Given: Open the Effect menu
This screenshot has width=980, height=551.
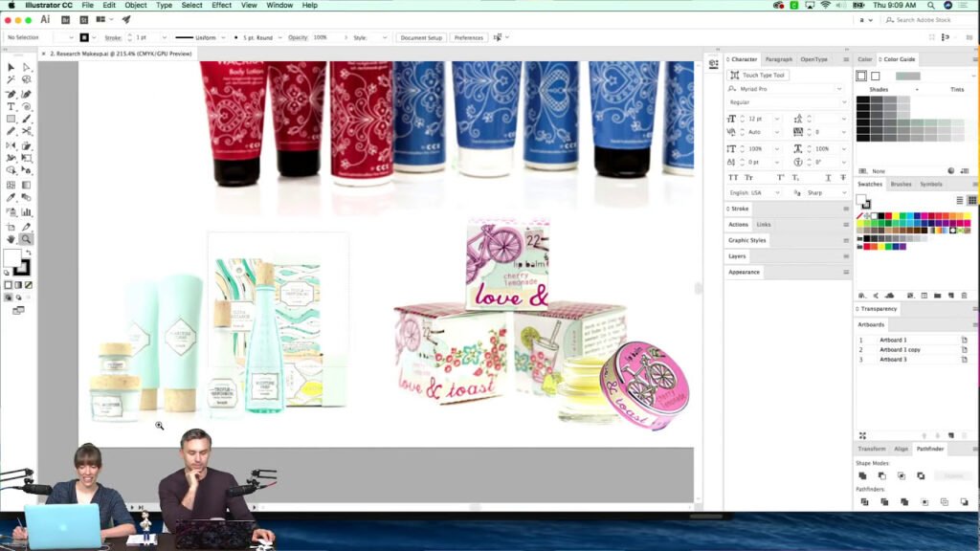Looking at the screenshot, I should pos(221,5).
